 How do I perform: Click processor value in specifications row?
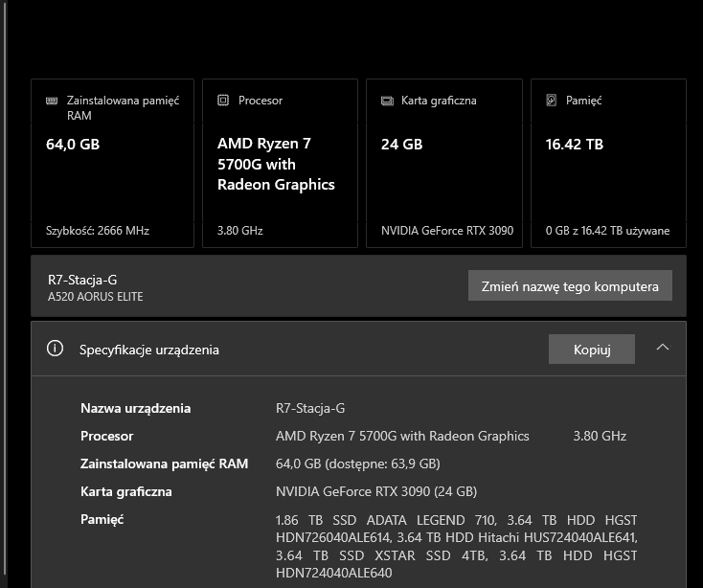(x=402, y=436)
